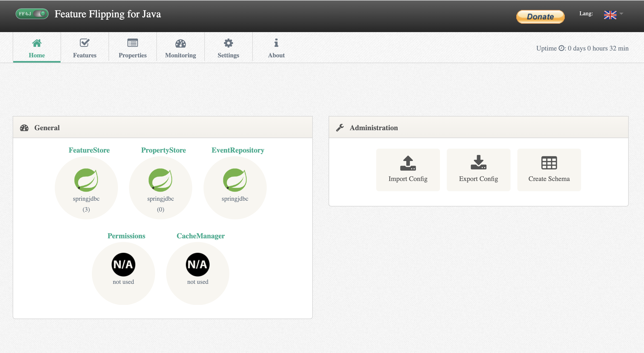Select the Properties menu item
The image size is (644, 353).
133,48
